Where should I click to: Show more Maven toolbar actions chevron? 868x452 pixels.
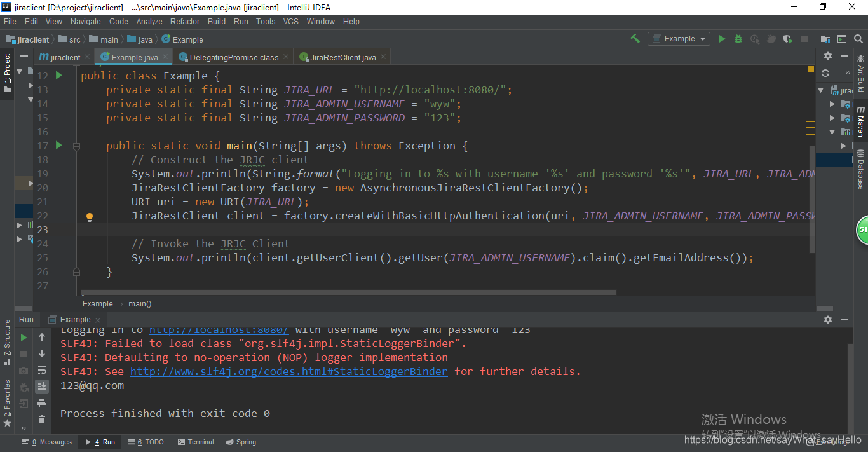point(847,73)
